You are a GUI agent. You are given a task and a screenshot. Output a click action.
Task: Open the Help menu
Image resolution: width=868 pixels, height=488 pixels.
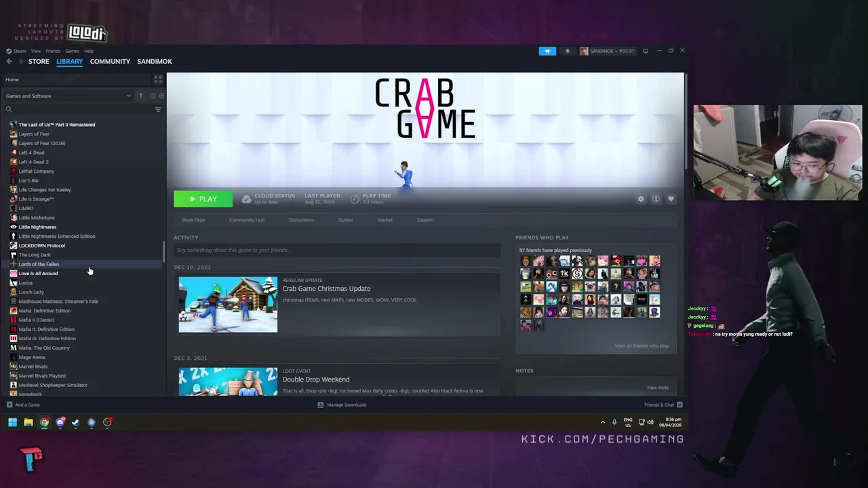(x=89, y=51)
